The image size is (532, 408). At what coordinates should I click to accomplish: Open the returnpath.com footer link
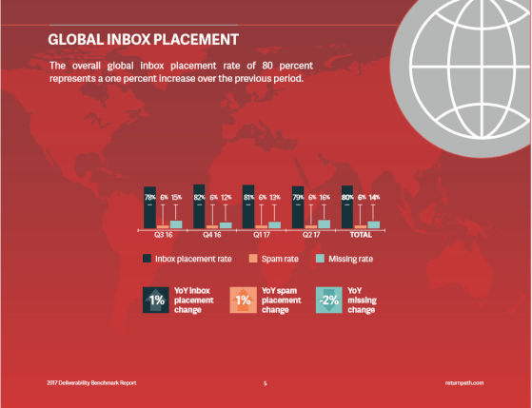tap(464, 382)
